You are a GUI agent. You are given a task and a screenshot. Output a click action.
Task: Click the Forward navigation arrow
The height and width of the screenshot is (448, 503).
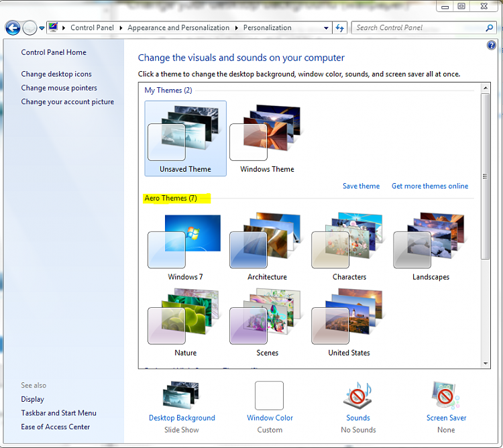30,28
